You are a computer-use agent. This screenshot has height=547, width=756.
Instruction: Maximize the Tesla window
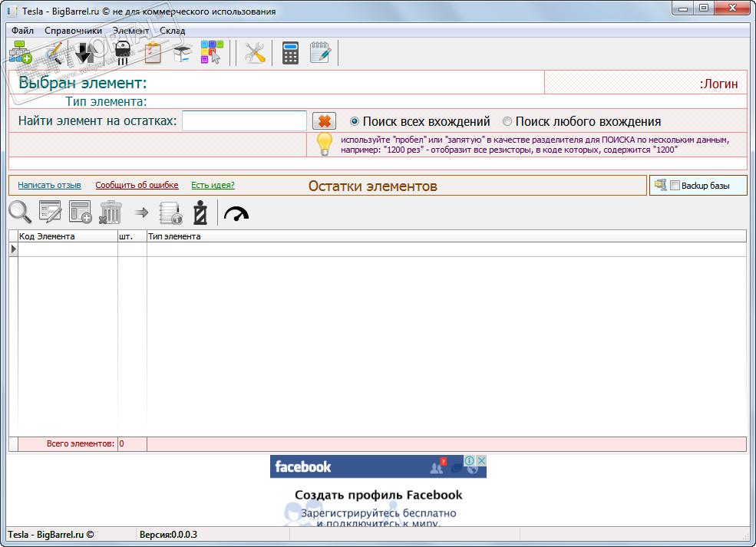[704, 8]
